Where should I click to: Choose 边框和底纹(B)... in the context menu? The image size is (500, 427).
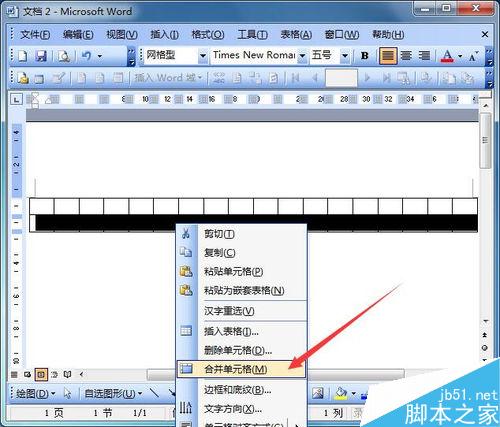(241, 389)
